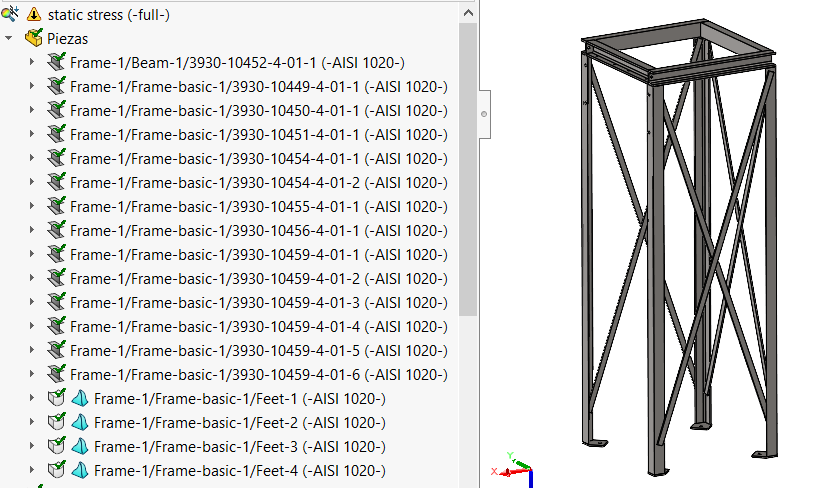
Task: Click the 3D frame model in viewport
Action: [x=678, y=247]
